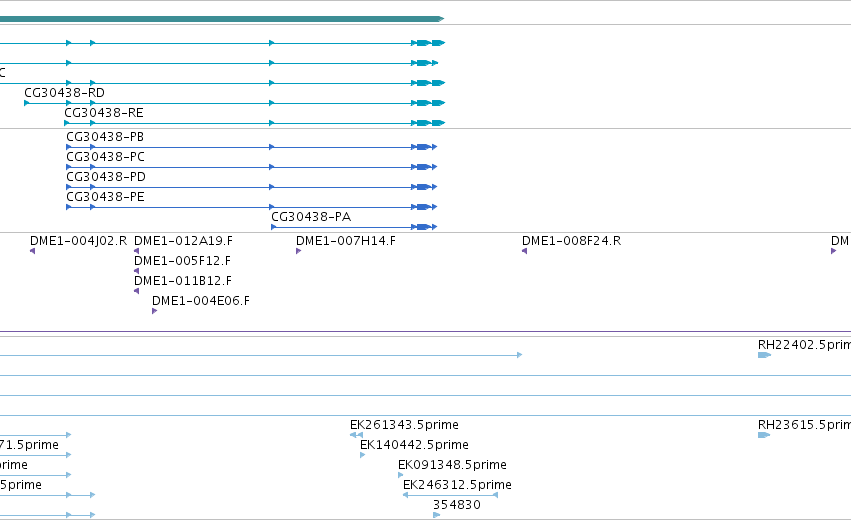The width and height of the screenshot is (851, 520).
Task: Click the arrow glyph under EK261343.5prime
Action: [357, 435]
